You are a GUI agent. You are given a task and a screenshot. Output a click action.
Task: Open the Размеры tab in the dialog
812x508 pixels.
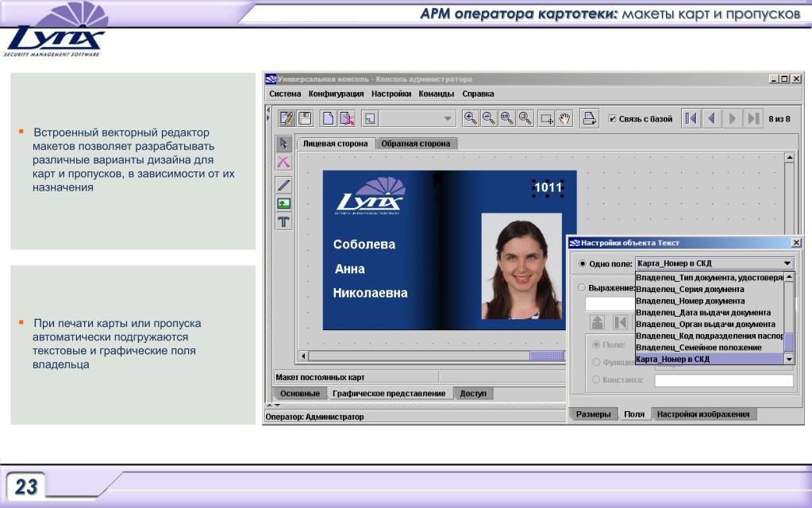tap(594, 414)
